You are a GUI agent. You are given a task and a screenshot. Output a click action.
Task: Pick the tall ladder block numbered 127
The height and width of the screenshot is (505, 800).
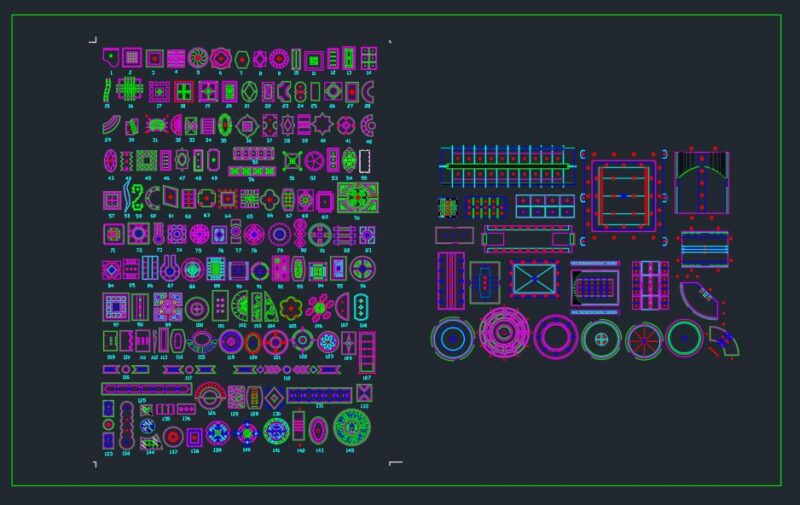[x=367, y=352]
